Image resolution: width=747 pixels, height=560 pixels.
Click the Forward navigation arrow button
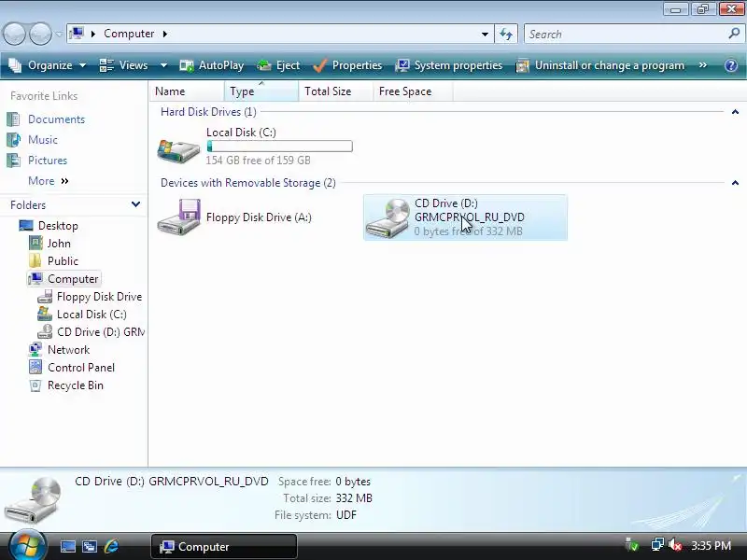(40, 35)
